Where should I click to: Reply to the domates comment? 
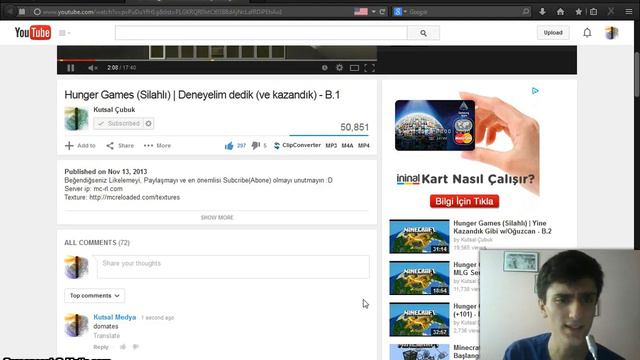[101, 347]
